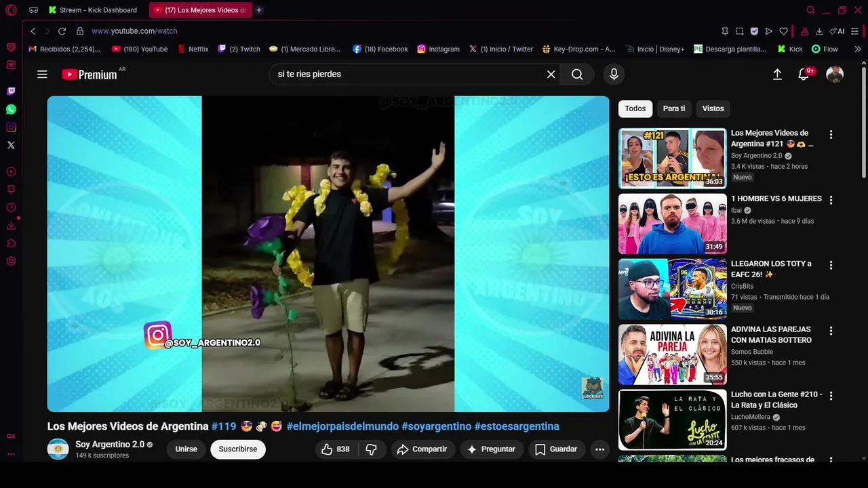
Task: Open the ADIVINA LA PAREJA thumbnail
Action: [x=672, y=354]
